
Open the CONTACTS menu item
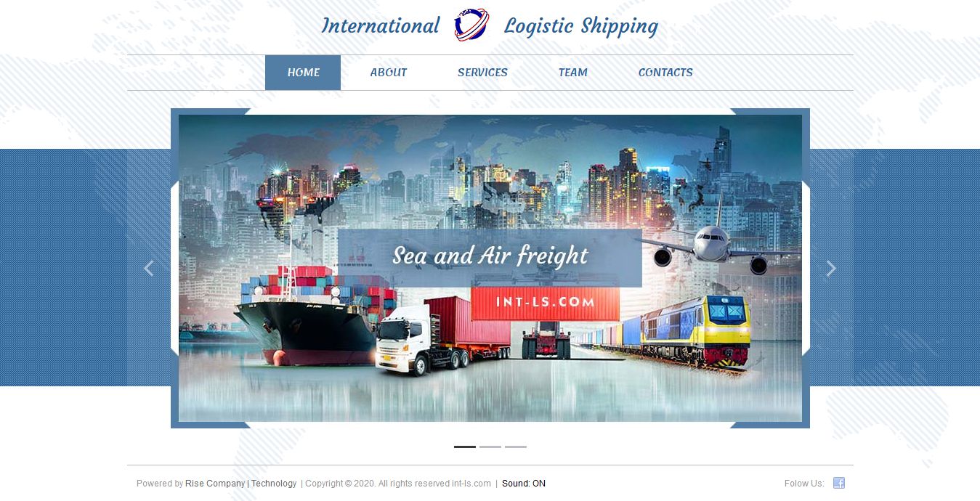click(665, 73)
